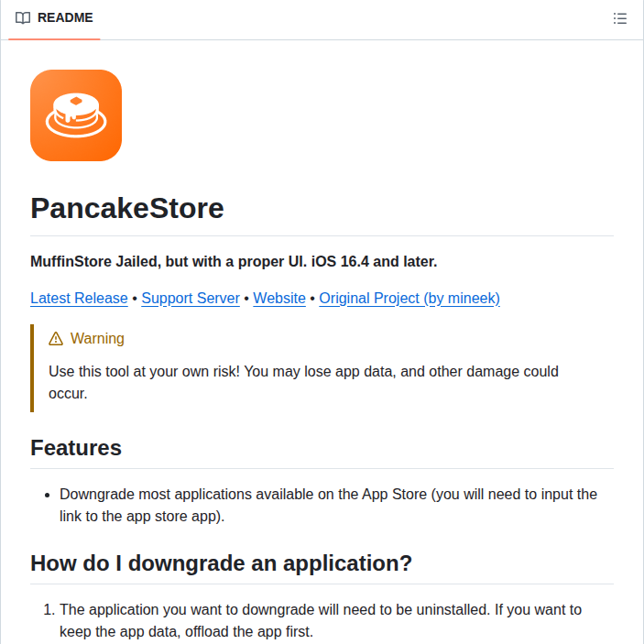Click 'How do I downgrade an application?' heading
Image resolution: width=644 pixels, height=644 pixels.
pyautogui.click(x=221, y=563)
